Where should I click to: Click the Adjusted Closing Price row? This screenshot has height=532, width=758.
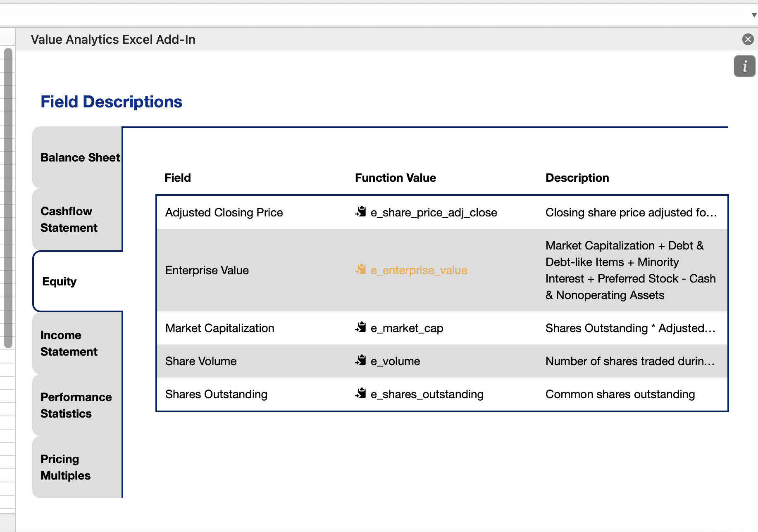[x=224, y=212]
